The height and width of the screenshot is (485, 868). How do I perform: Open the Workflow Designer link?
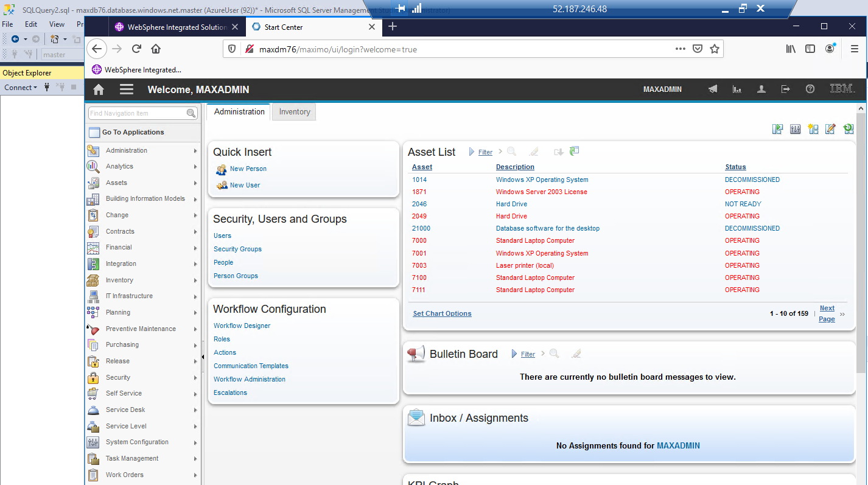[242, 326]
